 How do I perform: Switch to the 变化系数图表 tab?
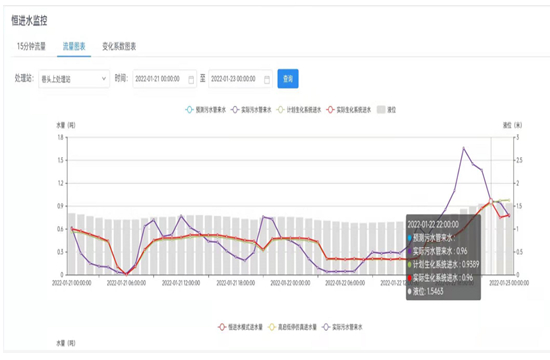click(x=119, y=46)
